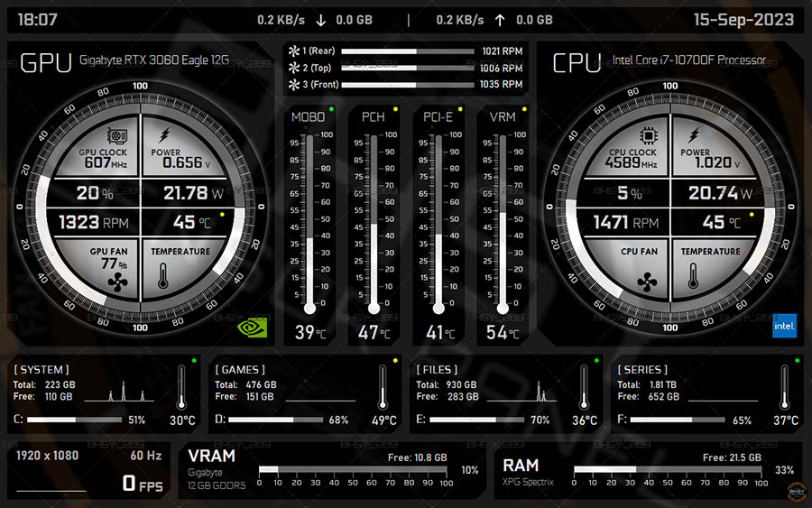The width and height of the screenshot is (812, 508).
Task: Click the PCH thermometer gauge
Action: [x=374, y=224]
